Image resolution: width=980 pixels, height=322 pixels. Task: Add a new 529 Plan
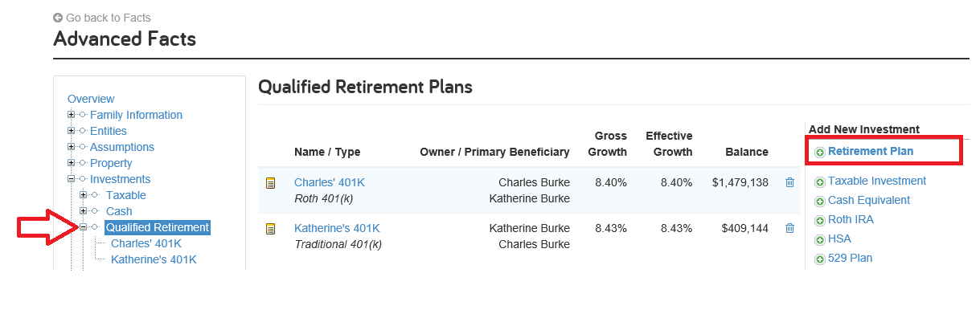(x=850, y=258)
